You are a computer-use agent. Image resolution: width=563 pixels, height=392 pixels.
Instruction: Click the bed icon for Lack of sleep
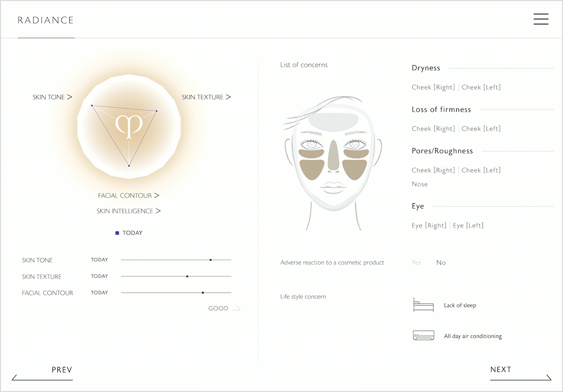pos(423,305)
